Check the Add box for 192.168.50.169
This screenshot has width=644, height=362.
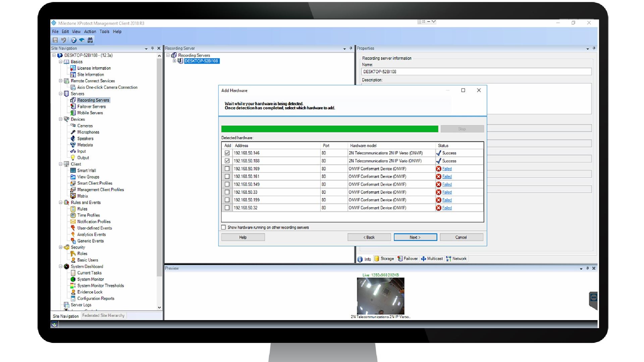227,169
